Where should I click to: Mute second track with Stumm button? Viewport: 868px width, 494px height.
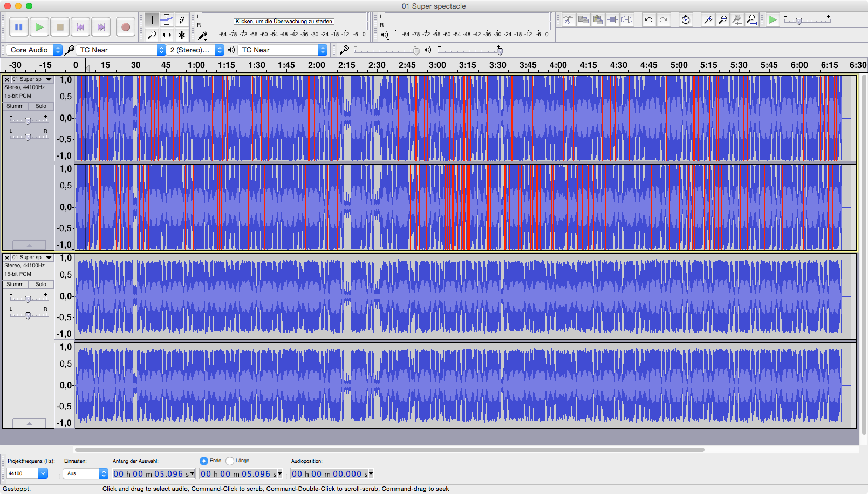click(x=15, y=285)
